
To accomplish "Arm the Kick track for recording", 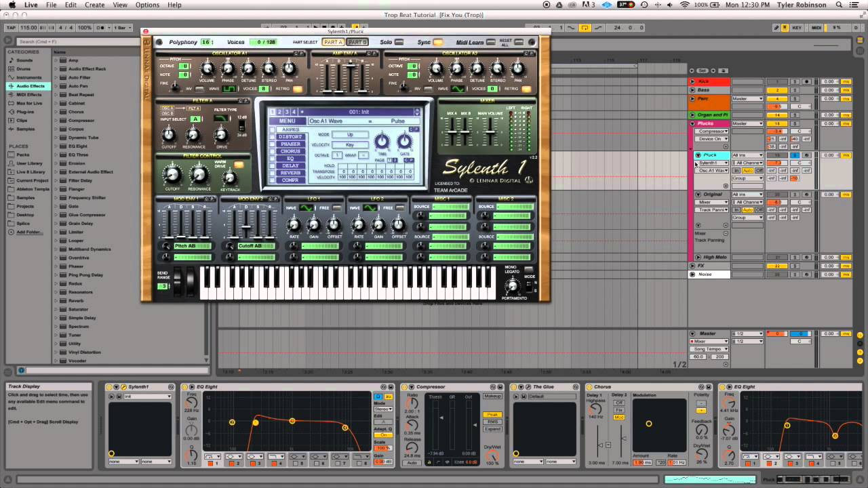I will (806, 82).
